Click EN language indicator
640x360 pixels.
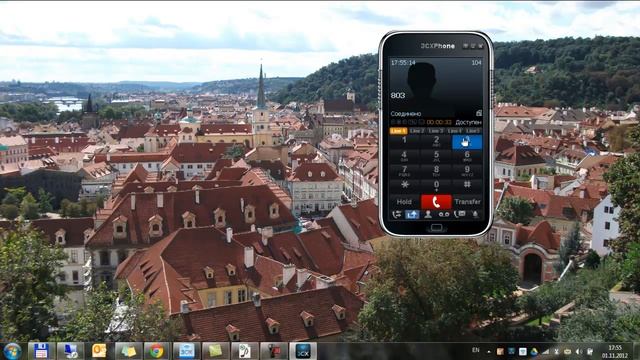pyautogui.click(x=476, y=350)
